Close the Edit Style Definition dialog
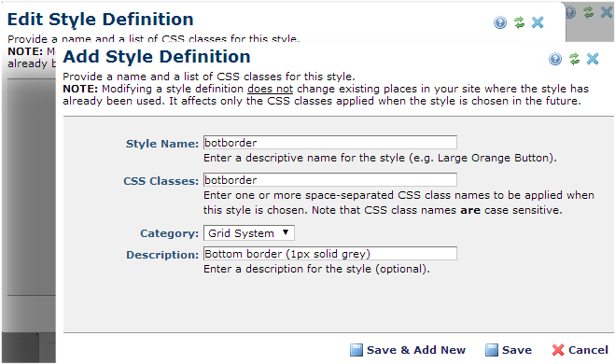The height and width of the screenshot is (364, 615). point(538,22)
